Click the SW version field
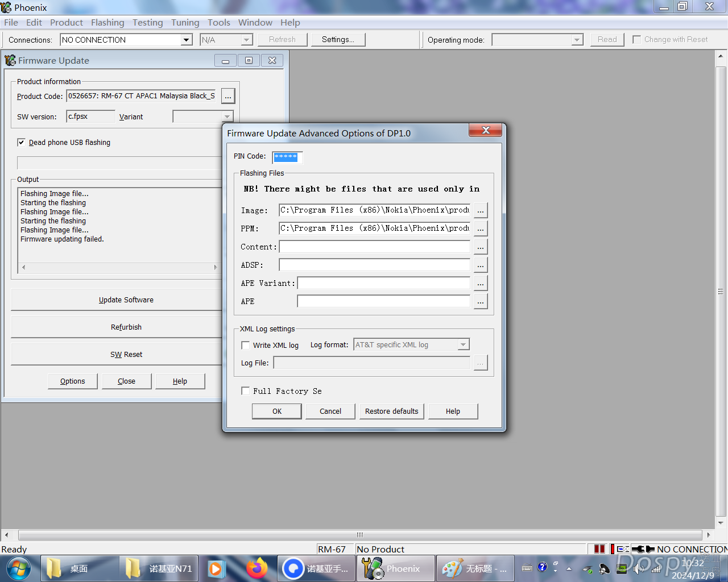The image size is (728, 582). [x=91, y=117]
